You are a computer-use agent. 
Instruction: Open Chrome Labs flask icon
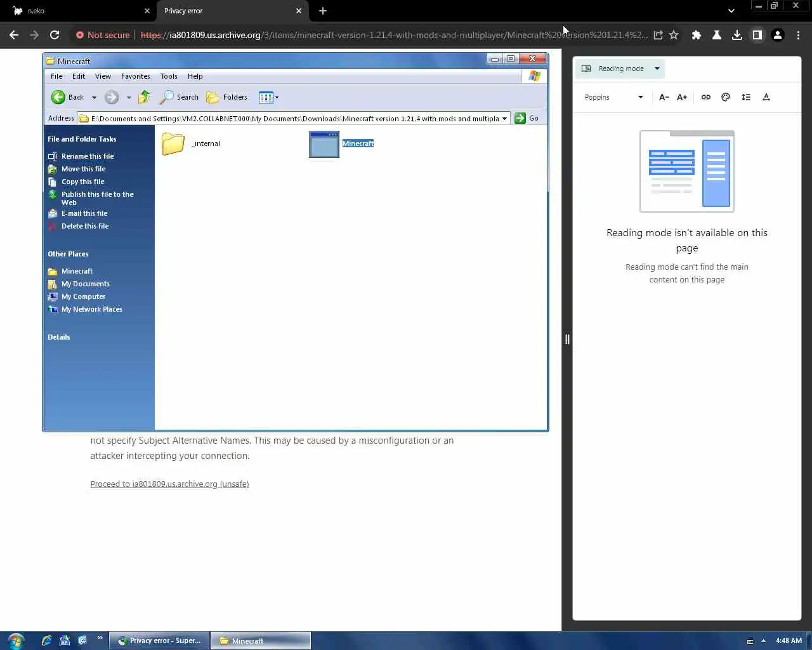coord(717,35)
